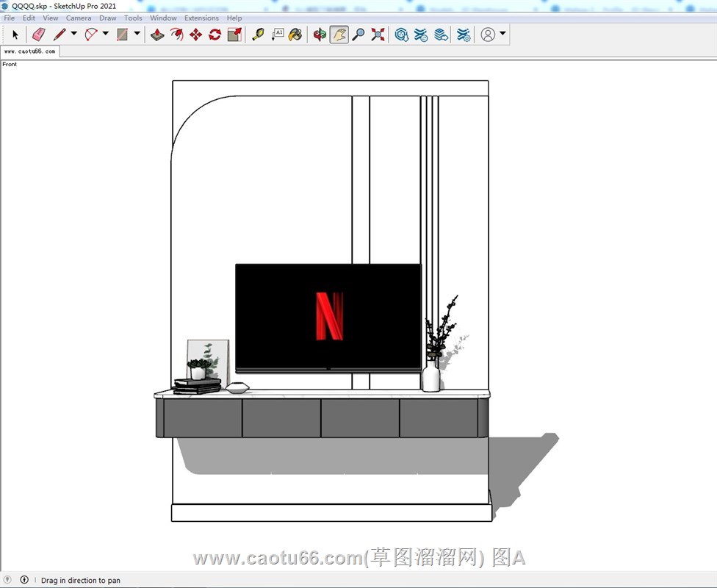
Task: Click the active Pan hand tool
Action: 339,35
